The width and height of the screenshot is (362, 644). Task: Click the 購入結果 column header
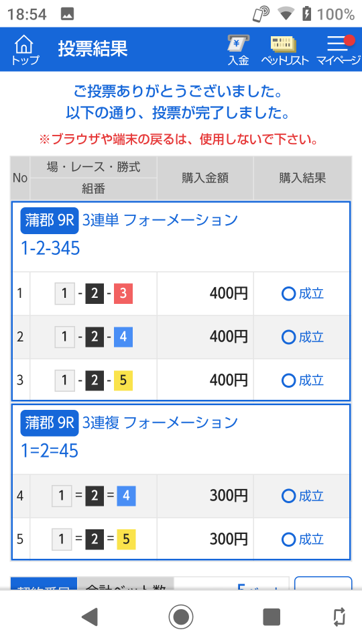[x=302, y=178]
